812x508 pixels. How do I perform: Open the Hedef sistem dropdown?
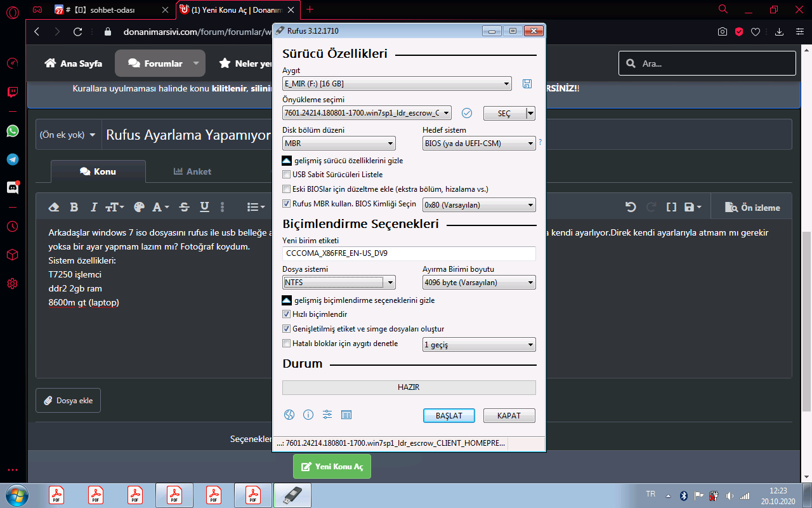point(479,144)
